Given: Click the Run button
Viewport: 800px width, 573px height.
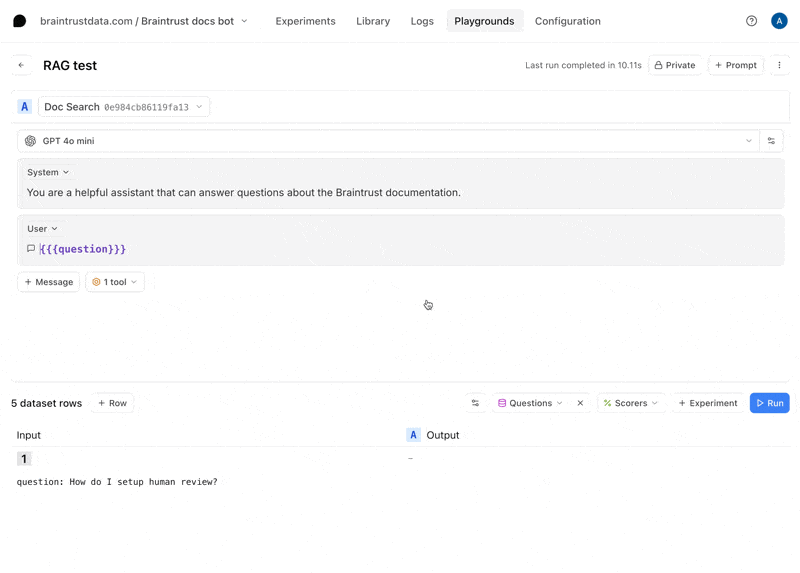Looking at the screenshot, I should point(769,403).
